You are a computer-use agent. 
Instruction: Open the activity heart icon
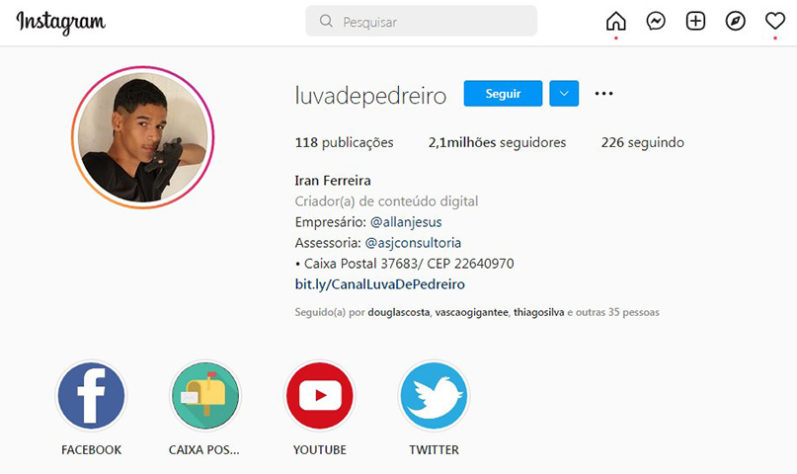click(x=775, y=21)
